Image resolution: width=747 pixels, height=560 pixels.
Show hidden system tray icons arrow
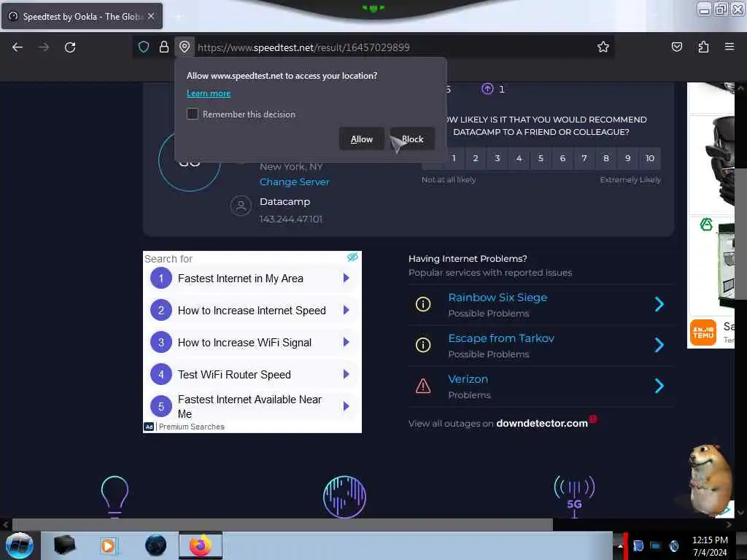pos(619,545)
